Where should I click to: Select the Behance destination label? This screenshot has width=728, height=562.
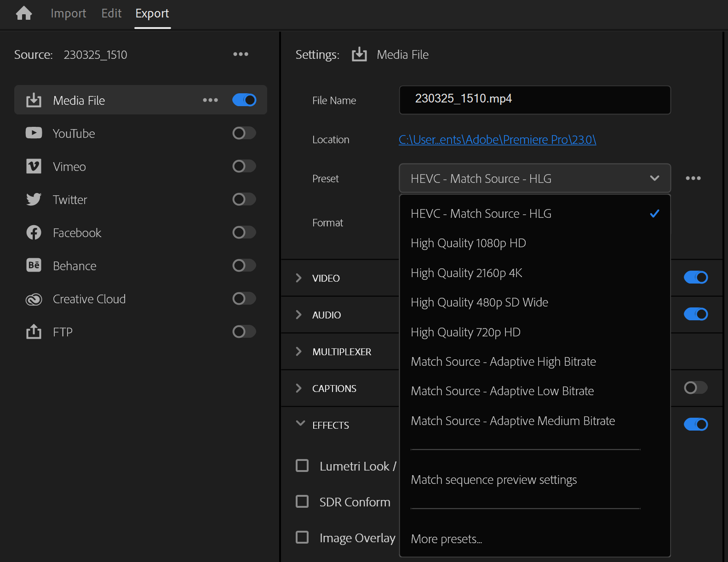(75, 266)
